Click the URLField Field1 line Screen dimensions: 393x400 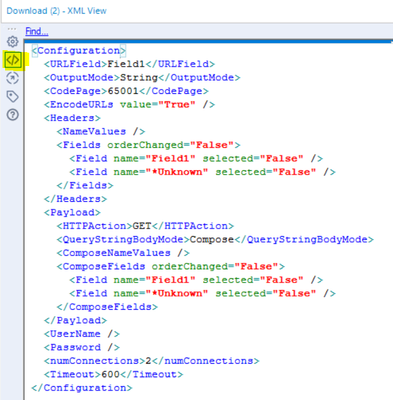pos(129,64)
